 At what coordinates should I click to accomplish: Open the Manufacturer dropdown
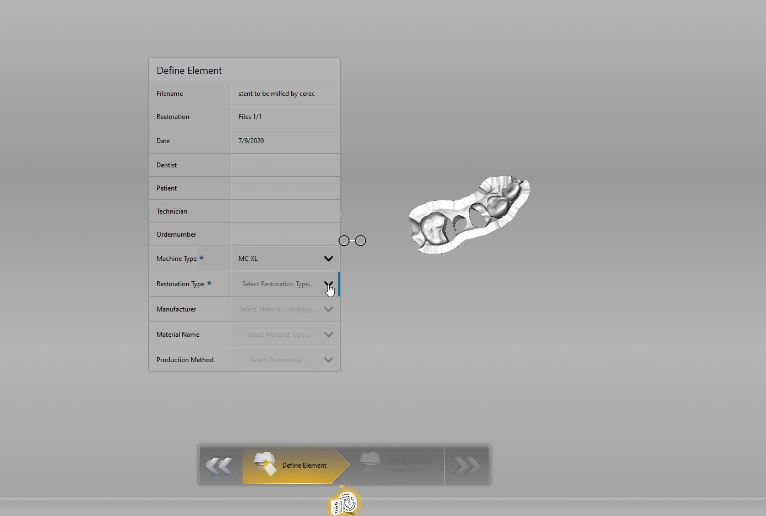[328, 309]
